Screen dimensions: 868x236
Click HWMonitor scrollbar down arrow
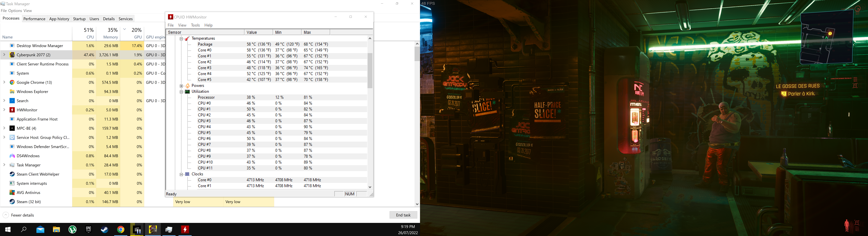pyautogui.click(x=370, y=187)
